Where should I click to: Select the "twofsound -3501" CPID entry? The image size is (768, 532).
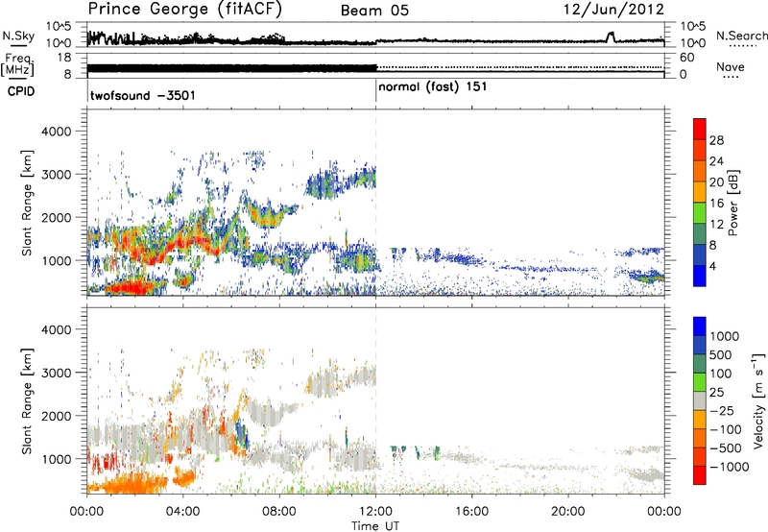tap(142, 95)
